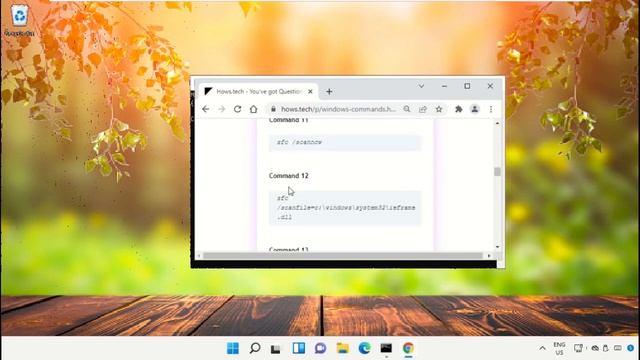Open Recycle Bin desktop icon

[x=20, y=20]
